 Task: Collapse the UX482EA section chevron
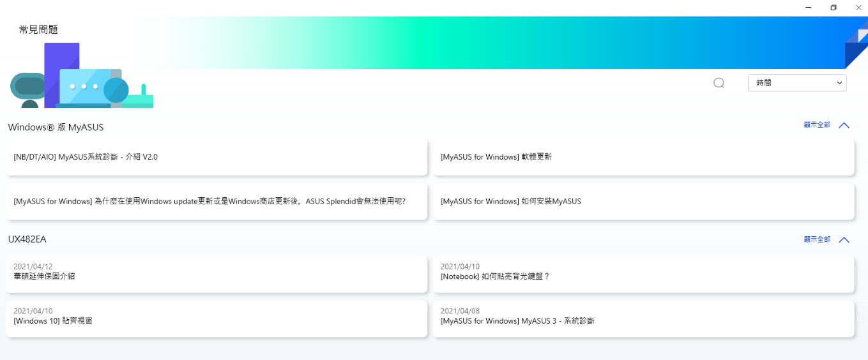[x=844, y=240]
